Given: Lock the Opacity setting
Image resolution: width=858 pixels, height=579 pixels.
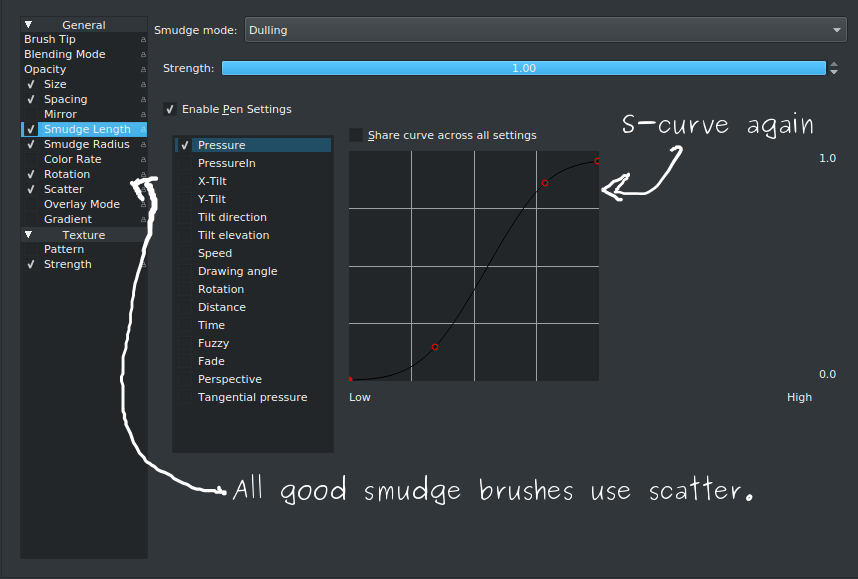Looking at the screenshot, I should [x=143, y=69].
